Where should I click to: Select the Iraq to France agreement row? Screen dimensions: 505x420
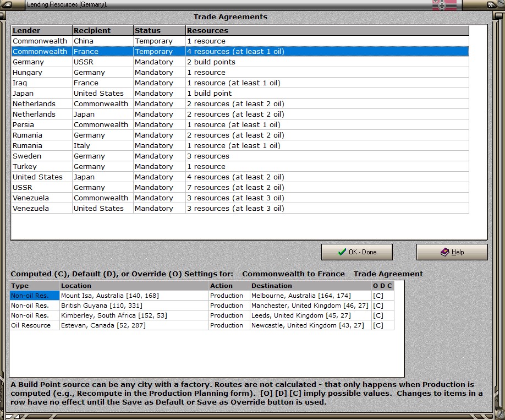(x=240, y=83)
